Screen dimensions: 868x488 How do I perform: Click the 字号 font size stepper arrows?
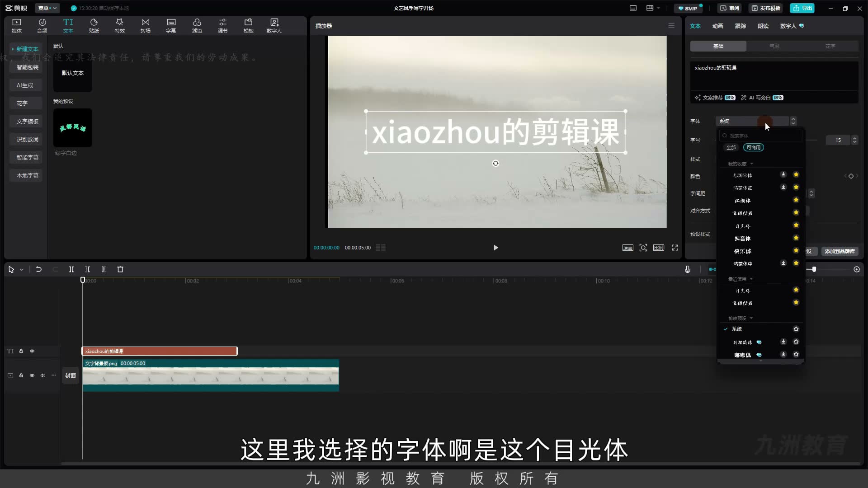click(854, 140)
